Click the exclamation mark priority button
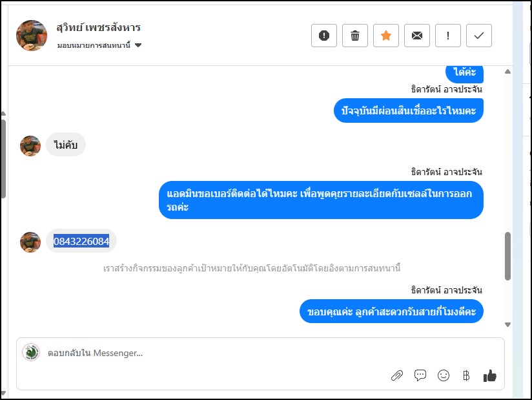Screen dimensions: 532x400 [x=448, y=36]
